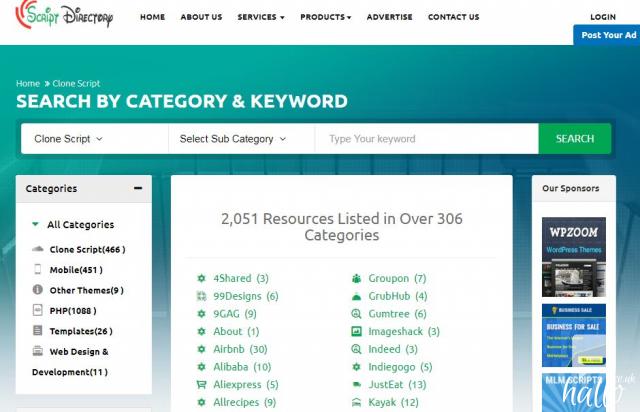This screenshot has height=412, width=640.
Task: Open the JustEat (13) listing link
Action: tap(397, 385)
